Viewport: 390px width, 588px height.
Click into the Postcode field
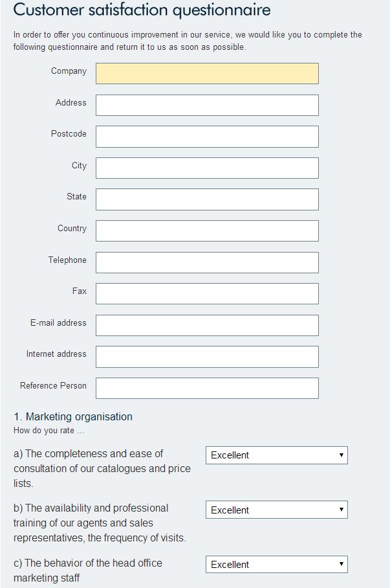207,137
